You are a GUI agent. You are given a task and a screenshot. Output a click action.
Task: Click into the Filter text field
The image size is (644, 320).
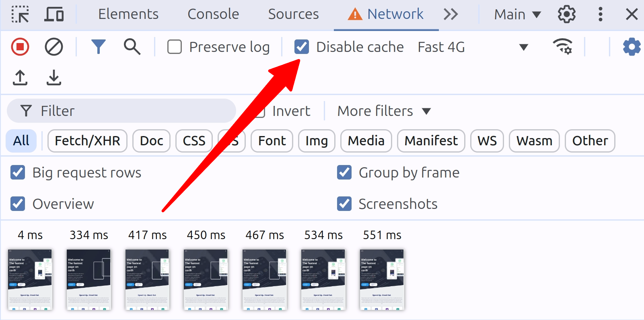click(x=121, y=111)
